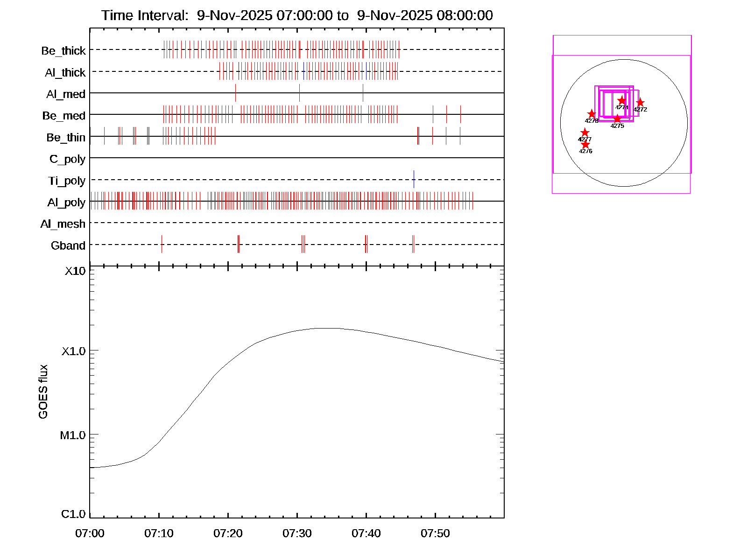Click the first red Gband exposure marker
The image size is (747, 560).
[162, 244]
